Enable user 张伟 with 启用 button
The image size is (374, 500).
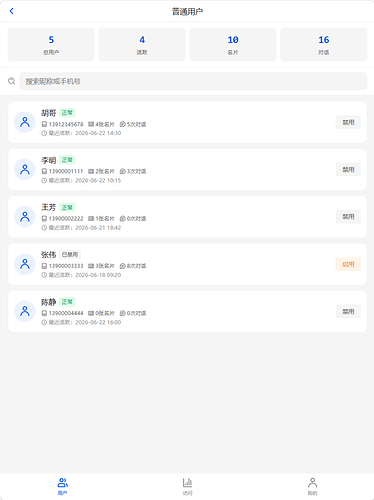tap(348, 264)
